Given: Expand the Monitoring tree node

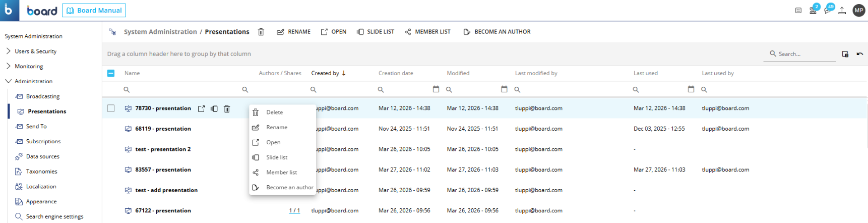Looking at the screenshot, I should [x=9, y=66].
